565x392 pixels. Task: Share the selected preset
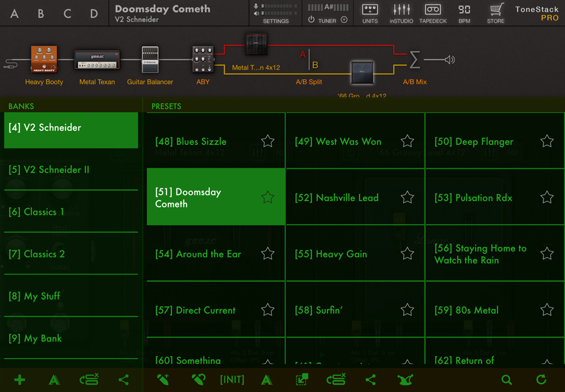click(x=370, y=380)
